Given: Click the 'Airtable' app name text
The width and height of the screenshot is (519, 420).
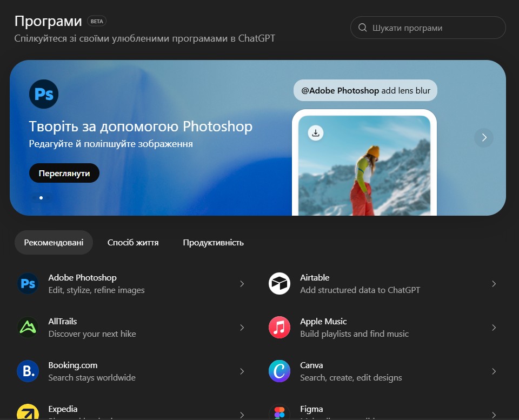Looking at the screenshot, I should click(315, 277).
